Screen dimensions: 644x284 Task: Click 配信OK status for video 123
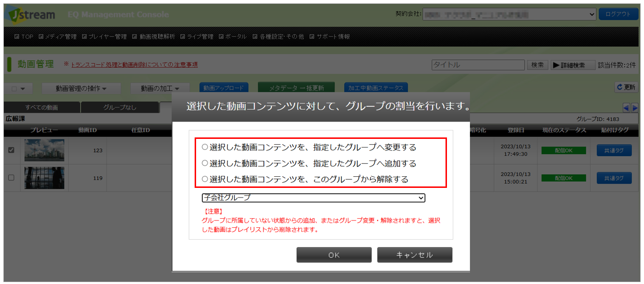point(564,150)
